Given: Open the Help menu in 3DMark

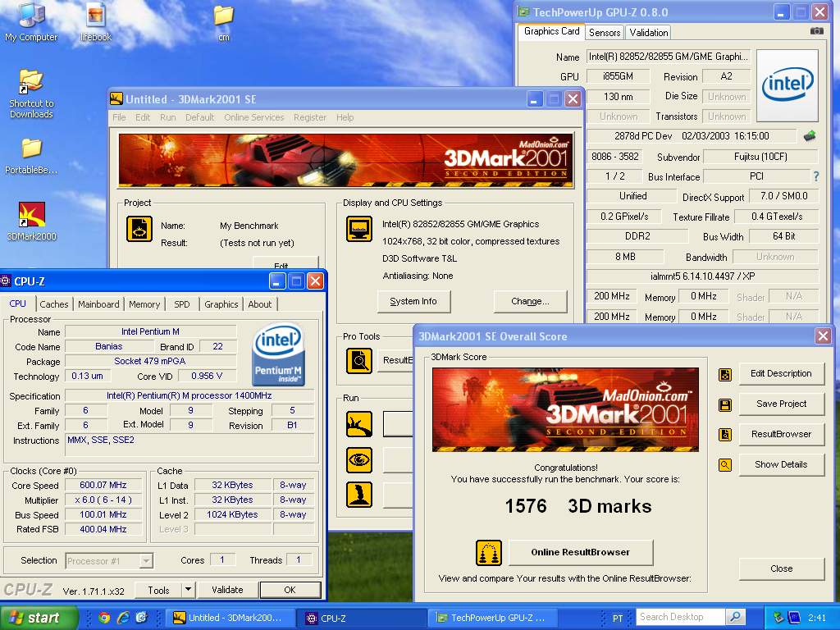Looking at the screenshot, I should (x=345, y=117).
